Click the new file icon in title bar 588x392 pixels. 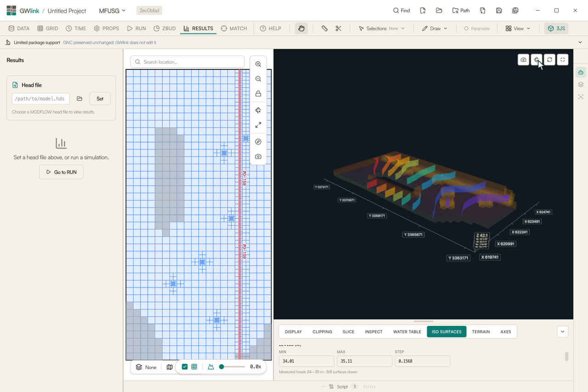pos(423,11)
